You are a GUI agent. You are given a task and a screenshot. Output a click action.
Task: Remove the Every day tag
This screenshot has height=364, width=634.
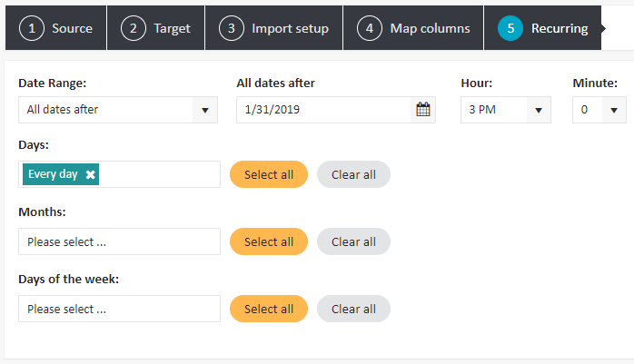click(x=90, y=174)
